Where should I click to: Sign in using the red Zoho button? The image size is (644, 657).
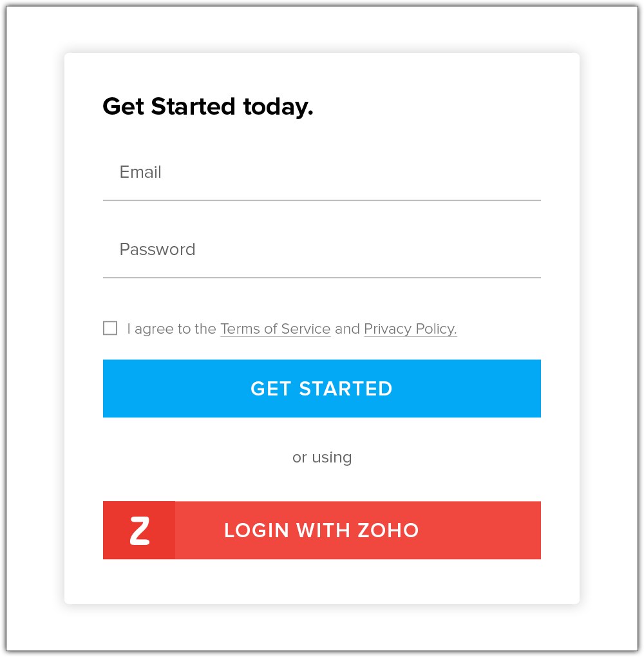click(x=357, y=530)
